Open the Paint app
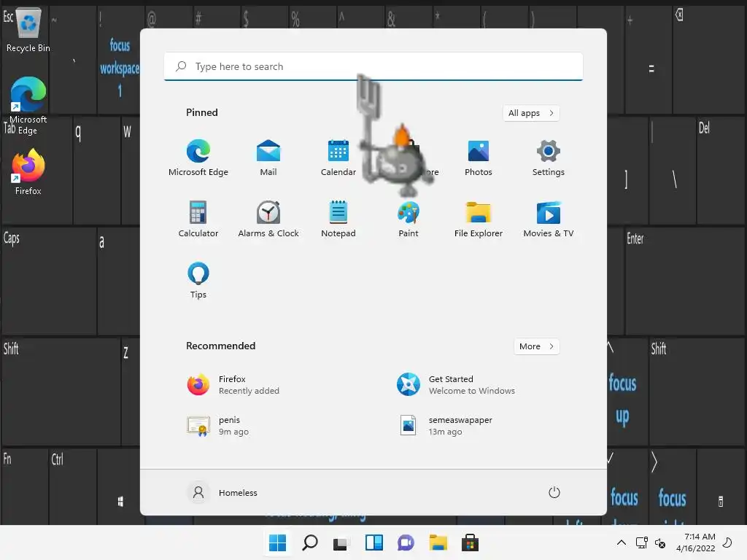747x560 pixels. point(409,219)
